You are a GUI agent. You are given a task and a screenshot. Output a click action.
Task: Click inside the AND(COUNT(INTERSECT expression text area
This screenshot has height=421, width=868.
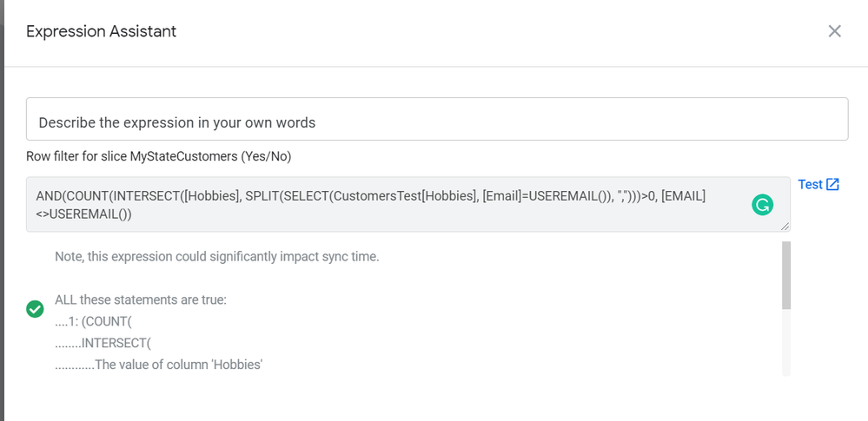coord(408,205)
